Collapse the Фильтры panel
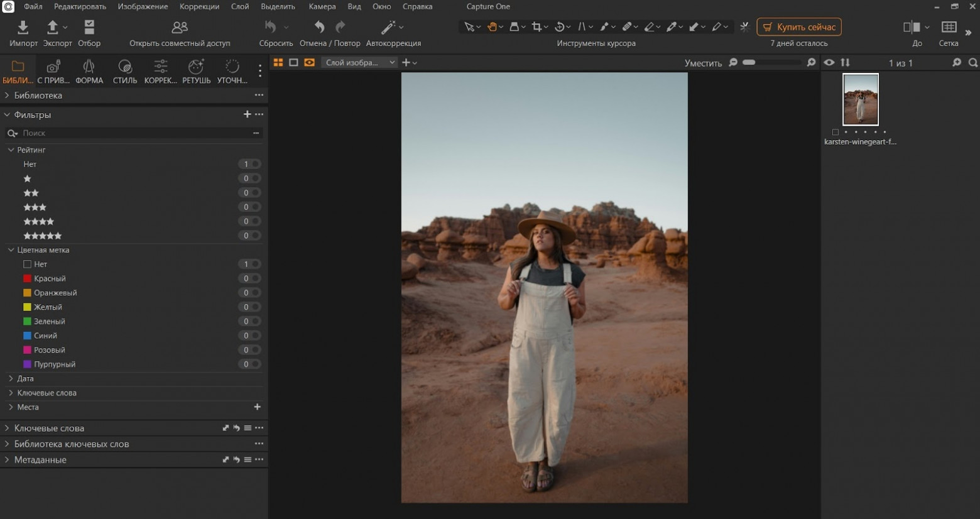980x519 pixels. pos(8,114)
